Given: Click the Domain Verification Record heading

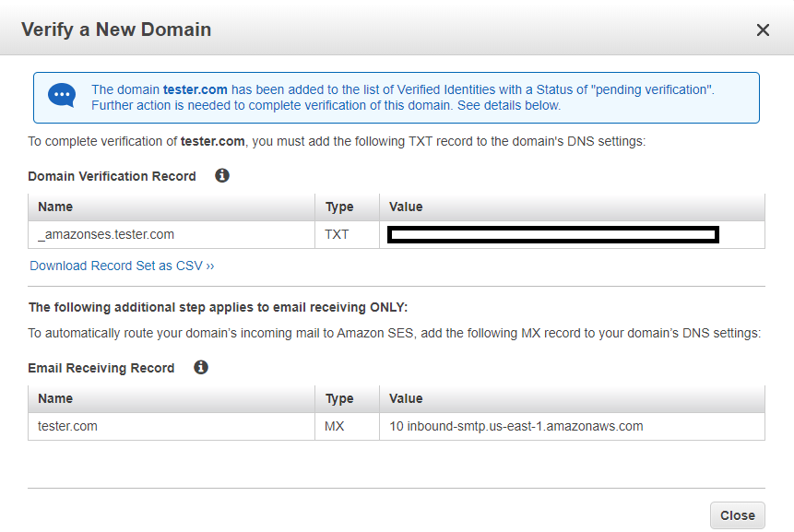Looking at the screenshot, I should [x=112, y=175].
